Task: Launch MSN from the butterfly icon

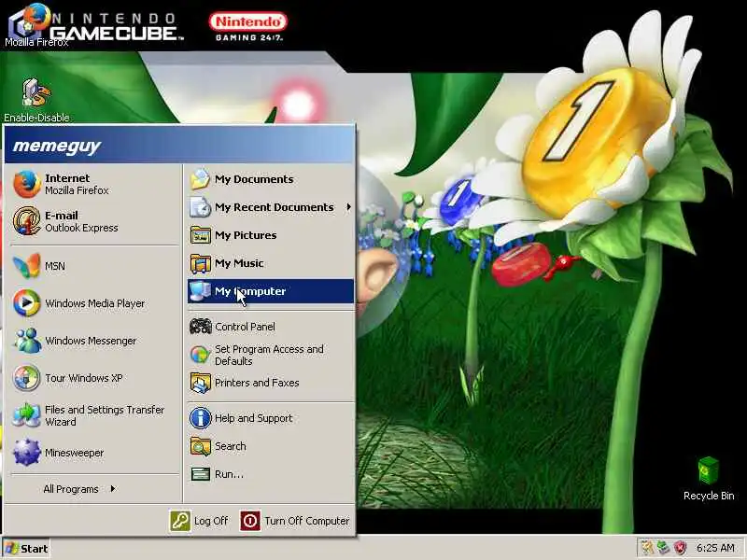Action: pos(26,266)
